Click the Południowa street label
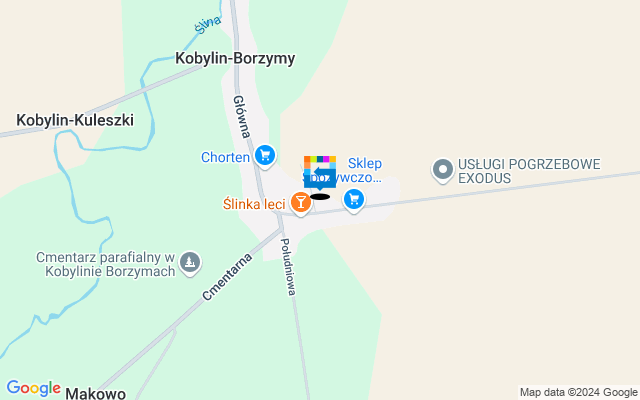Image resolution: width=640 pixels, height=400 pixels. [x=288, y=267]
